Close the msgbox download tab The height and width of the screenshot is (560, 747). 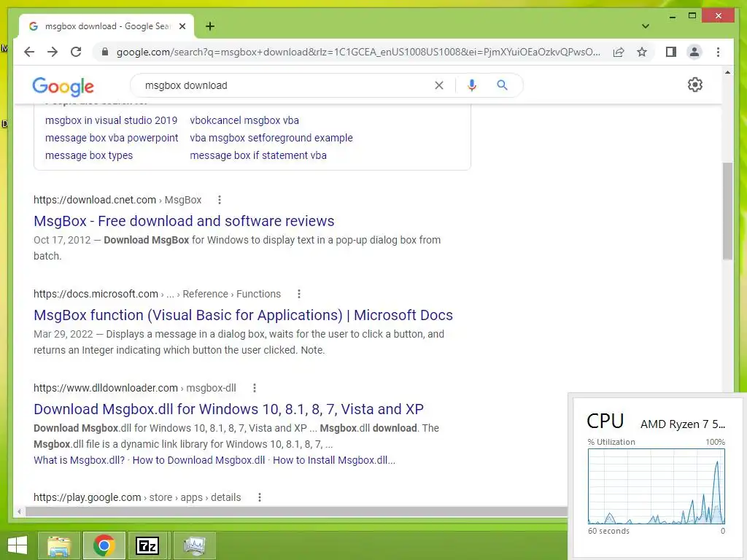pos(182,26)
